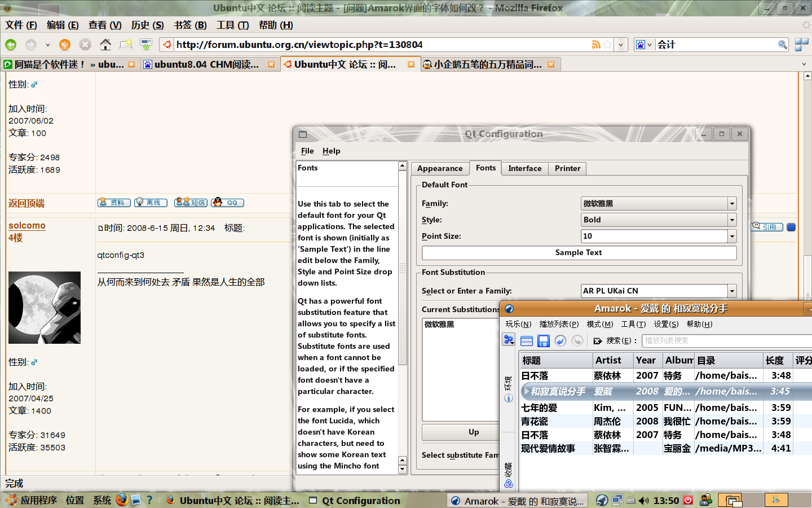This screenshot has height=508, width=812.
Task: Open Firefox 书签 (B) menu
Action: click(x=190, y=25)
